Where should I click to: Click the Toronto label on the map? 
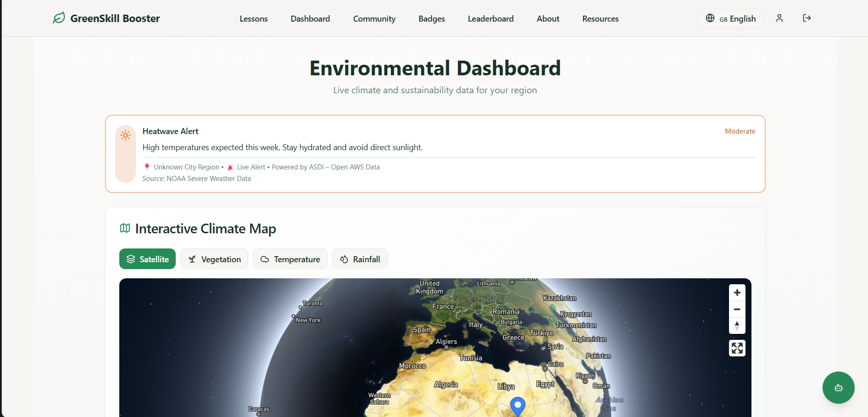click(x=313, y=304)
